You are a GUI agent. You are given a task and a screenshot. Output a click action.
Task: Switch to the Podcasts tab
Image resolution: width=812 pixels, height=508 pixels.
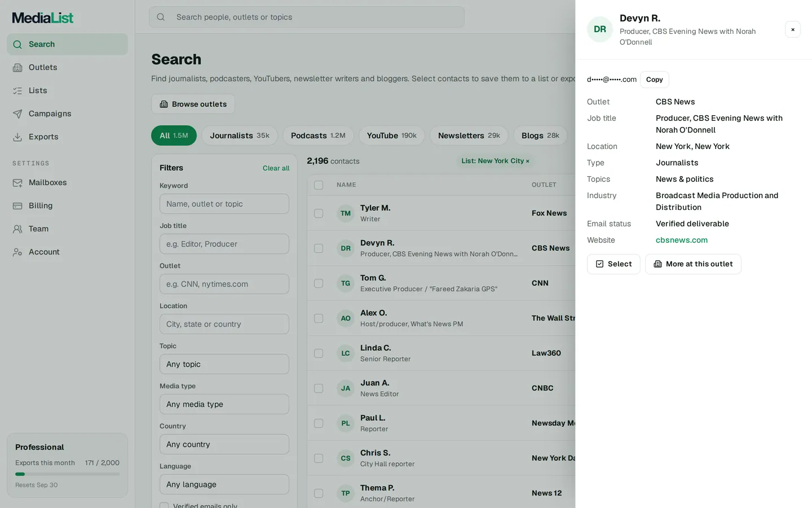318,135
